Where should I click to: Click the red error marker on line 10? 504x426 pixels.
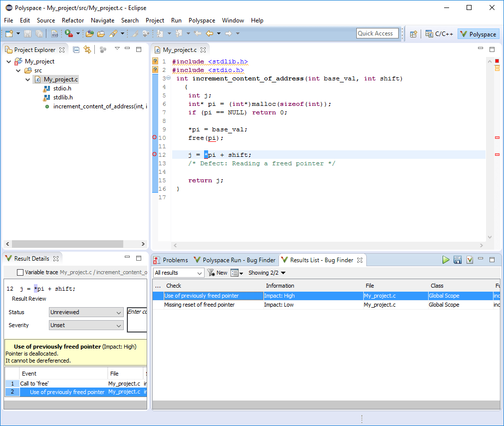(154, 137)
